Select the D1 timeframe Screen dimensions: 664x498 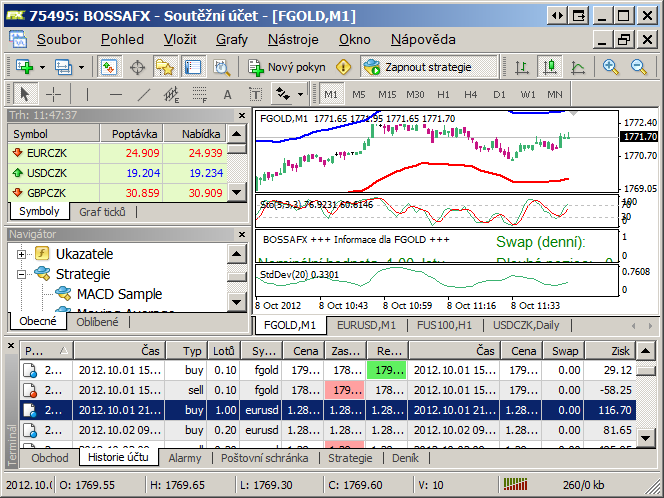(x=499, y=94)
